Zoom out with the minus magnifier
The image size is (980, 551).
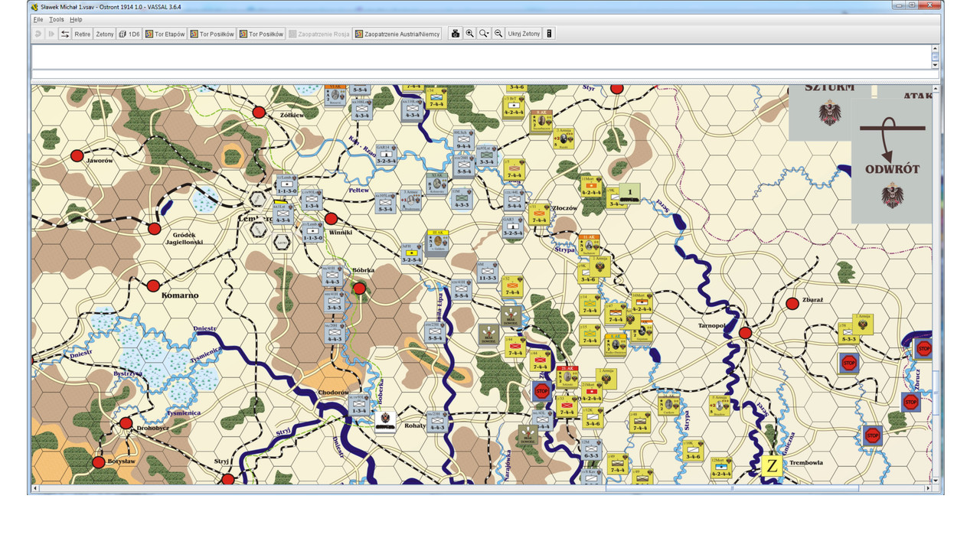[x=498, y=34]
